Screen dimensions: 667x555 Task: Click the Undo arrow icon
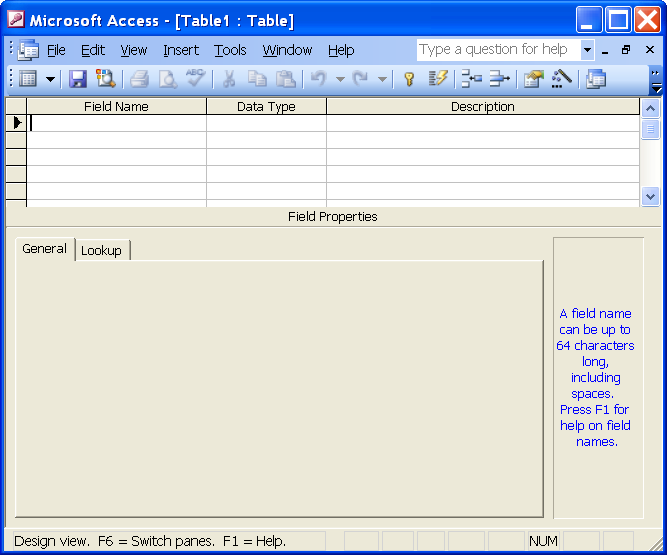(x=319, y=79)
